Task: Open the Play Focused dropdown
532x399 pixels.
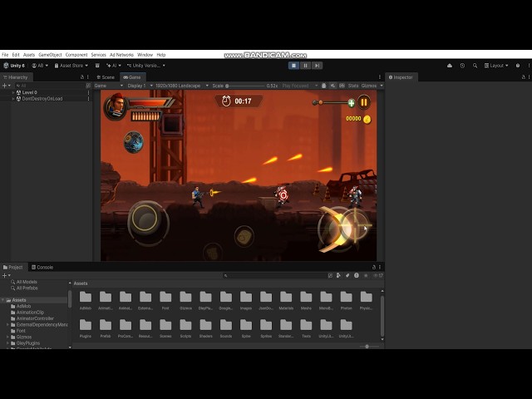Action: pyautogui.click(x=300, y=86)
